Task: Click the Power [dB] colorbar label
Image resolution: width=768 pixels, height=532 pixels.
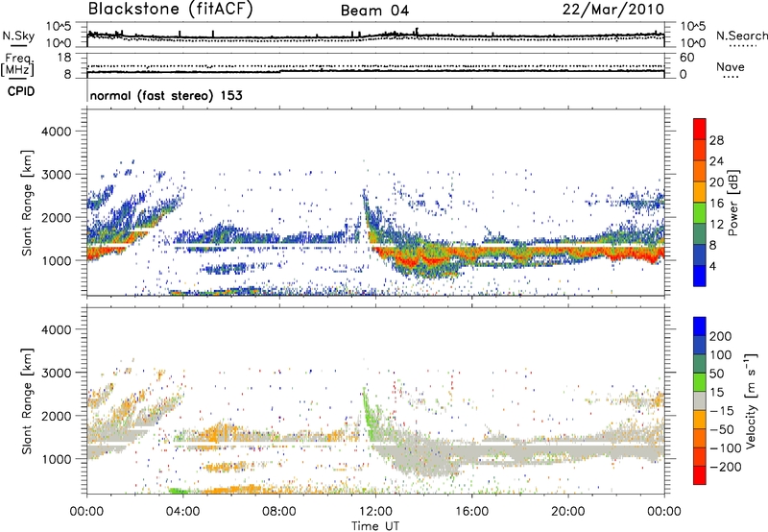Action: tap(732, 203)
